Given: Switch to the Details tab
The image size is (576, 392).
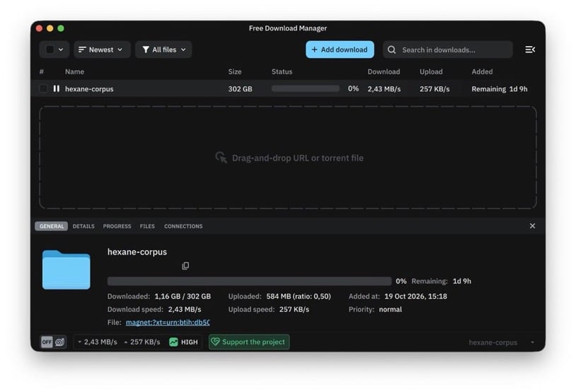Looking at the screenshot, I should (x=83, y=226).
